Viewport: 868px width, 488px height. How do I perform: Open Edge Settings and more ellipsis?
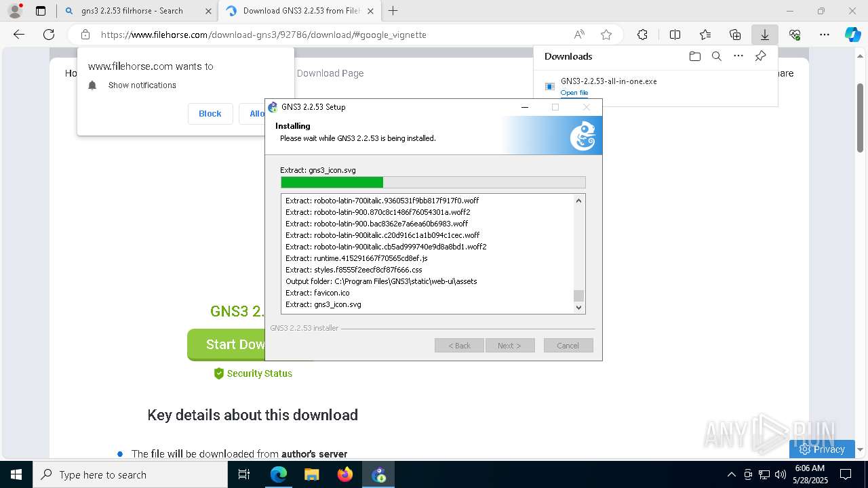(x=825, y=35)
